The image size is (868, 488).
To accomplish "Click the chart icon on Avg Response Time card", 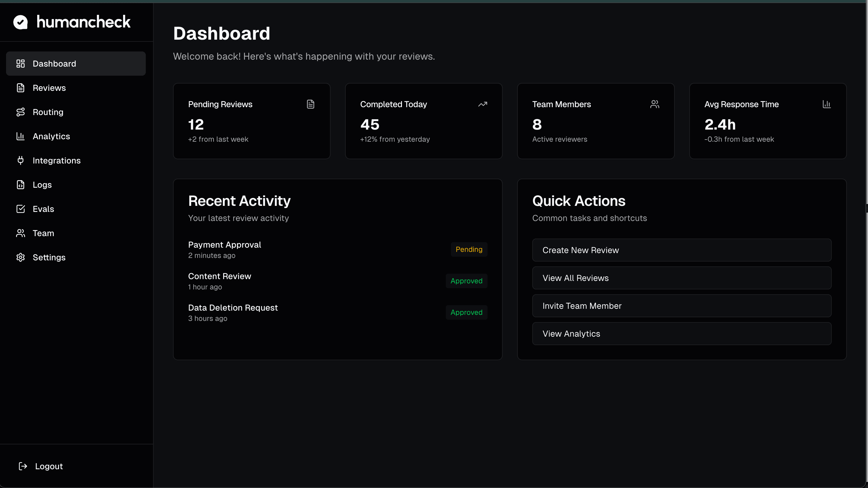I will pyautogui.click(x=827, y=104).
